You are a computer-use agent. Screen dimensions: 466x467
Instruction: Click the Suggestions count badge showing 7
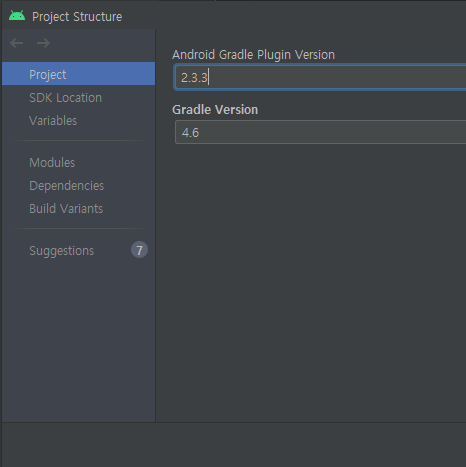pos(139,250)
